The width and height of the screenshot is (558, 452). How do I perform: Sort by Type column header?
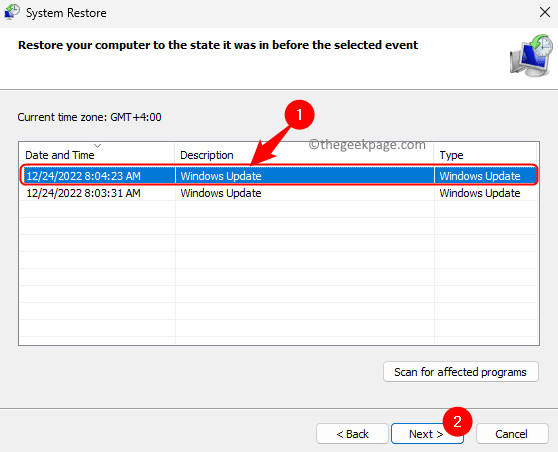[485, 154]
